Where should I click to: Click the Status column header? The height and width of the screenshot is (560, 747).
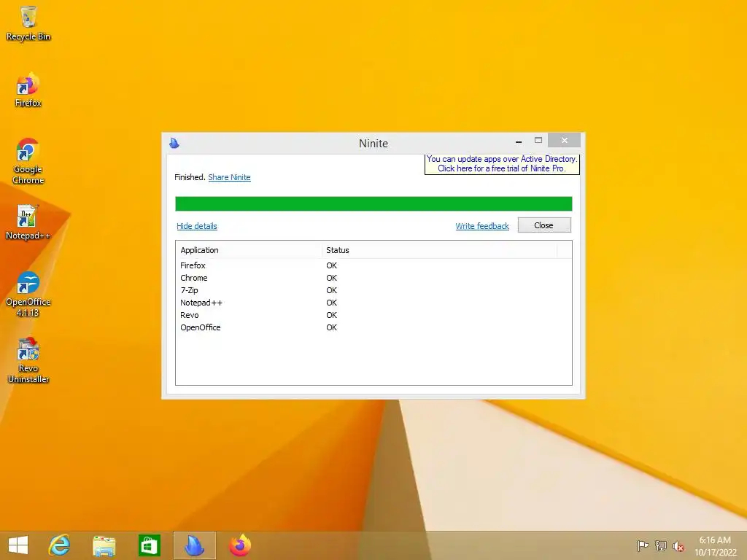[x=439, y=250]
